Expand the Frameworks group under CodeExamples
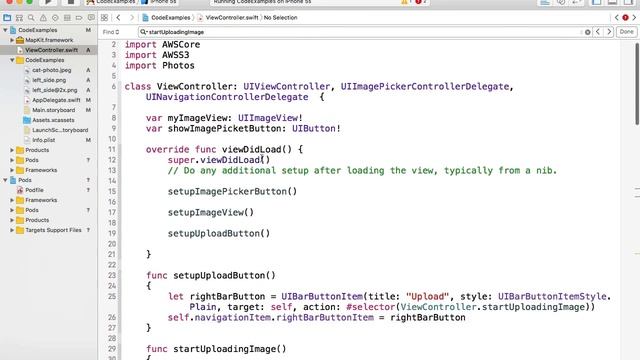 [x=12, y=170]
